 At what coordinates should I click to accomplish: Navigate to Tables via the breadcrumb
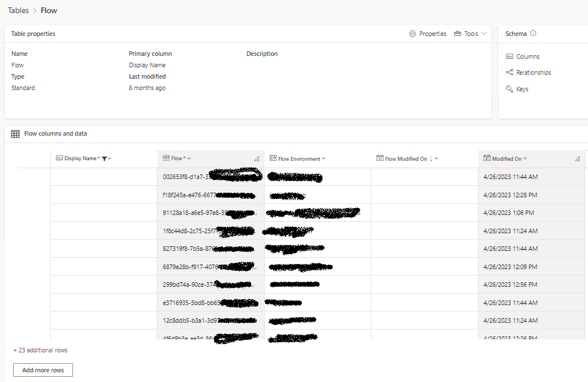[18, 10]
